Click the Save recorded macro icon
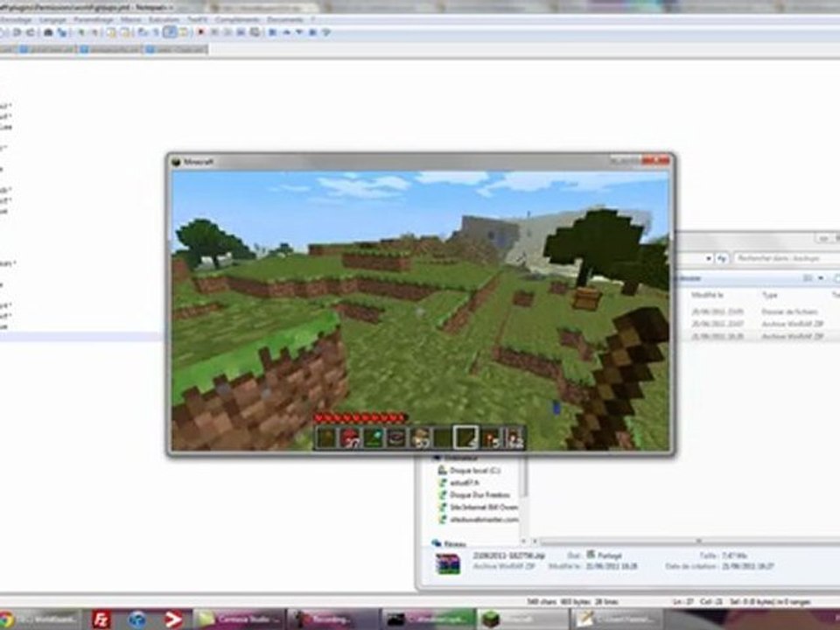Viewport: 840px width, 630px height. point(255,32)
